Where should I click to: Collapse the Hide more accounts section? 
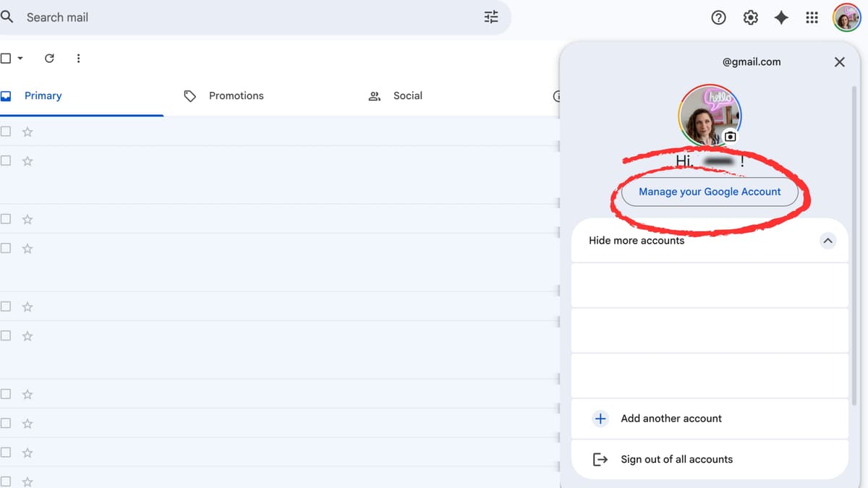(x=827, y=241)
